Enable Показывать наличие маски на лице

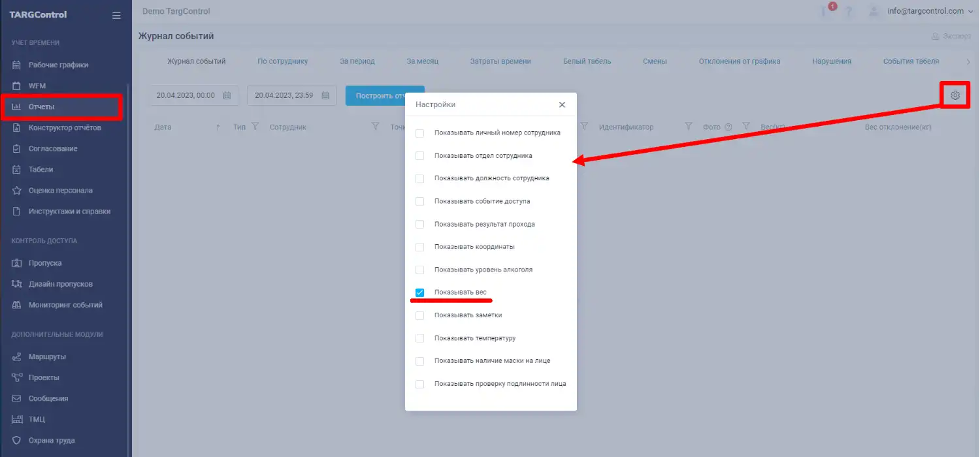[420, 361]
